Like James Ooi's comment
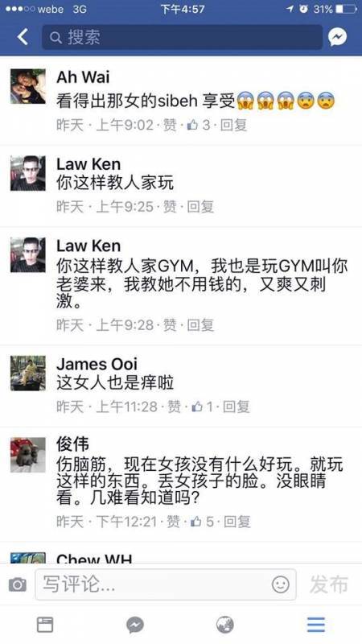362x644 pixels. 174,407
